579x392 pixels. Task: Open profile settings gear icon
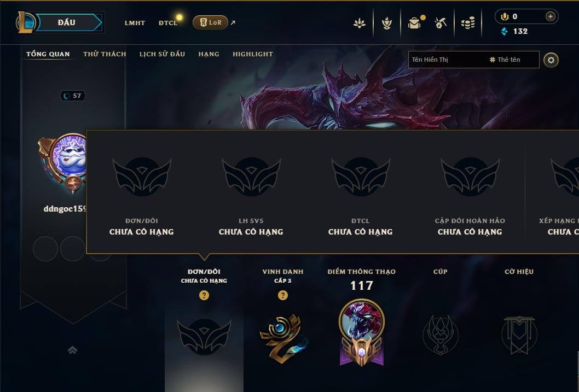(x=551, y=60)
